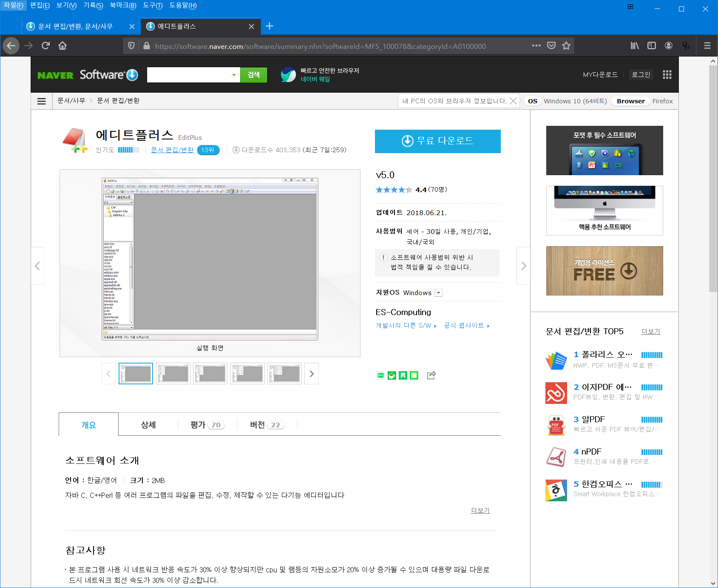Open Firefox library icon

pos(635,45)
